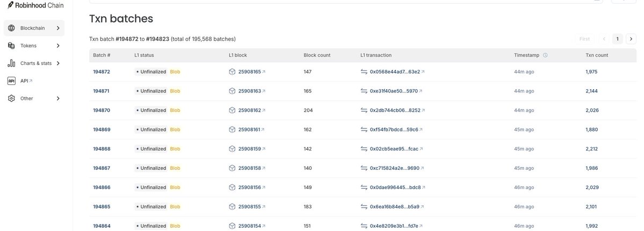Image resolution: width=644 pixels, height=231 pixels.
Task: Click the transfer arrows icon for 0x0dae996445...bdc8
Action: click(x=364, y=187)
